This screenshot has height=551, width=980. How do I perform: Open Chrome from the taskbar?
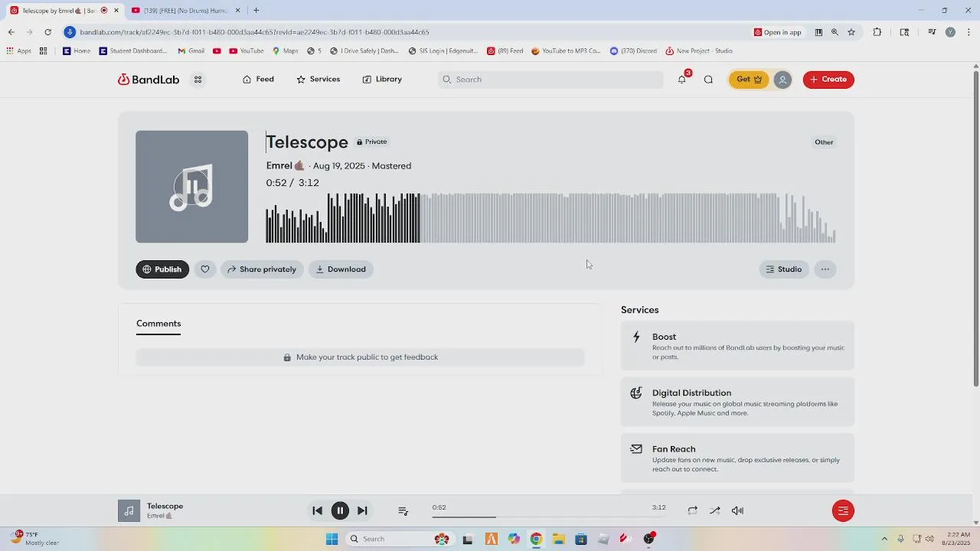(536, 539)
